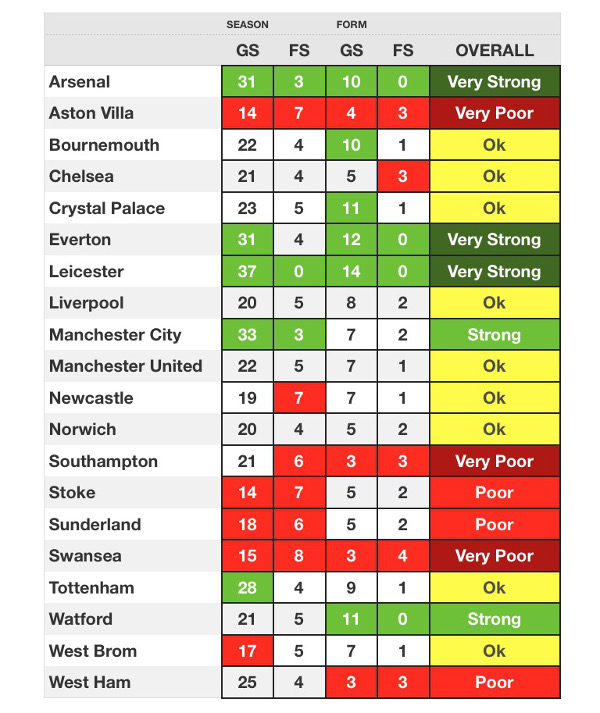Image resolution: width=600 pixels, height=713 pixels.
Task: Select the Leicester row label
Action: tap(86, 271)
